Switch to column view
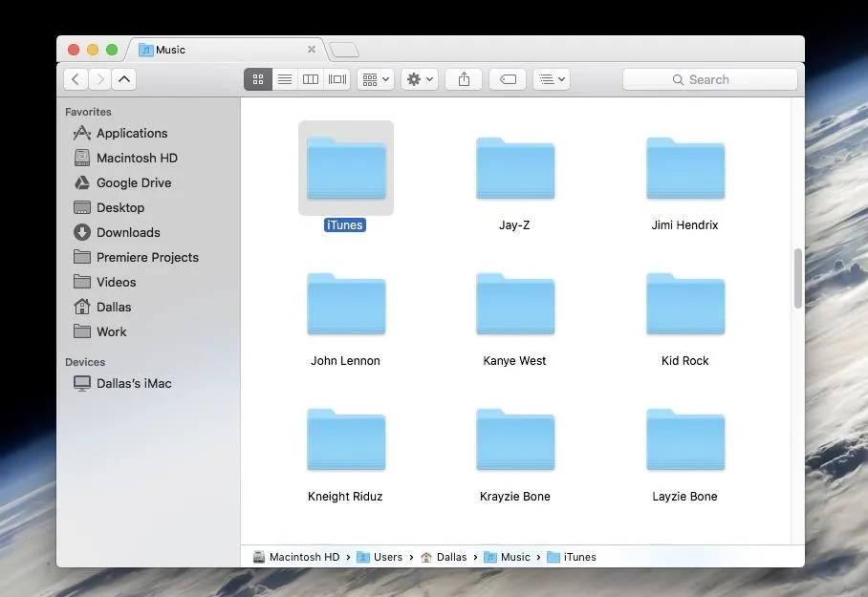Viewport: 868px width, 597px height. pos(311,79)
